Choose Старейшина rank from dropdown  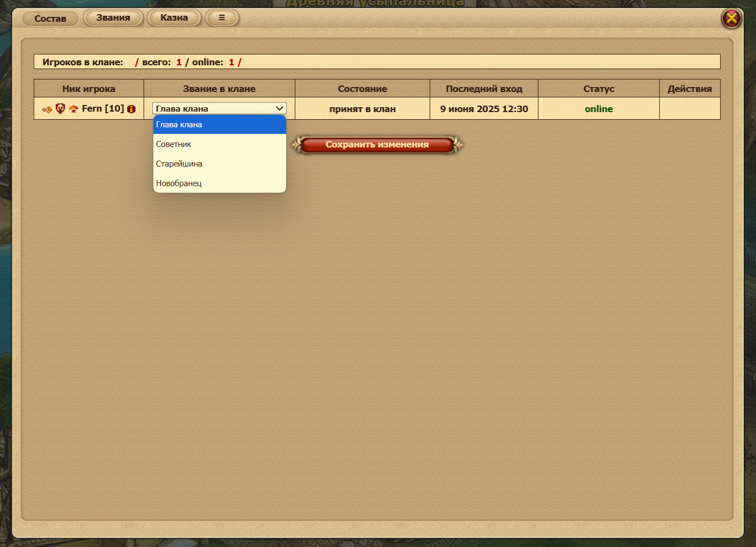(x=219, y=164)
